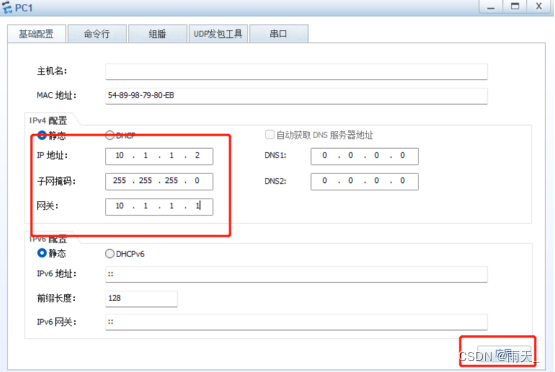
Task: Open the 组播 tab
Action: click(x=158, y=34)
